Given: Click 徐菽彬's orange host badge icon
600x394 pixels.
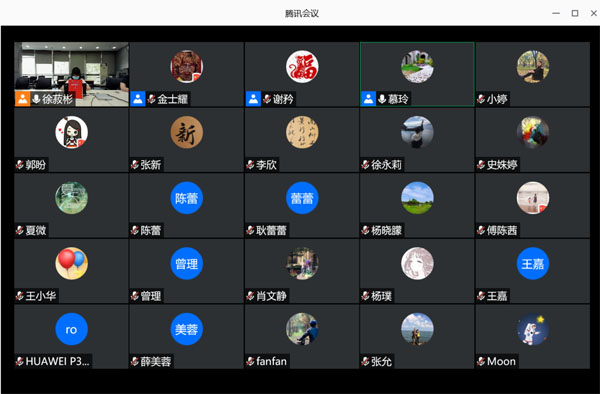Looking at the screenshot, I should click(x=23, y=99).
